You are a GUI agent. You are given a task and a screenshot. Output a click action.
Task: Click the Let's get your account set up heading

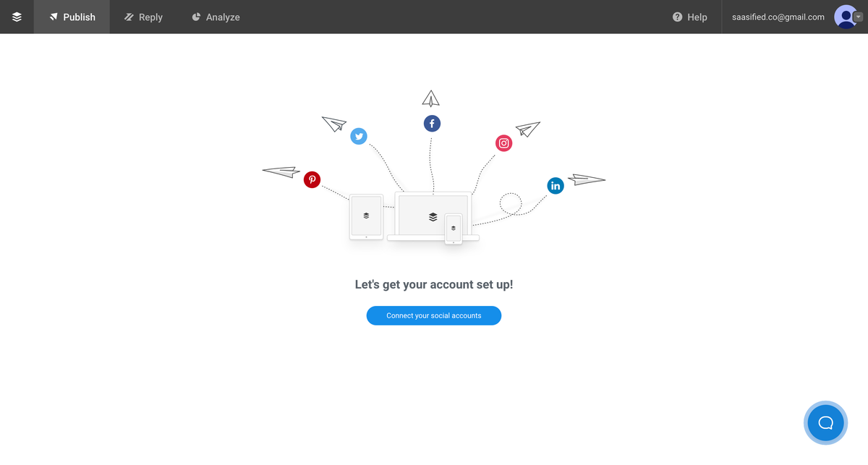[x=434, y=284]
